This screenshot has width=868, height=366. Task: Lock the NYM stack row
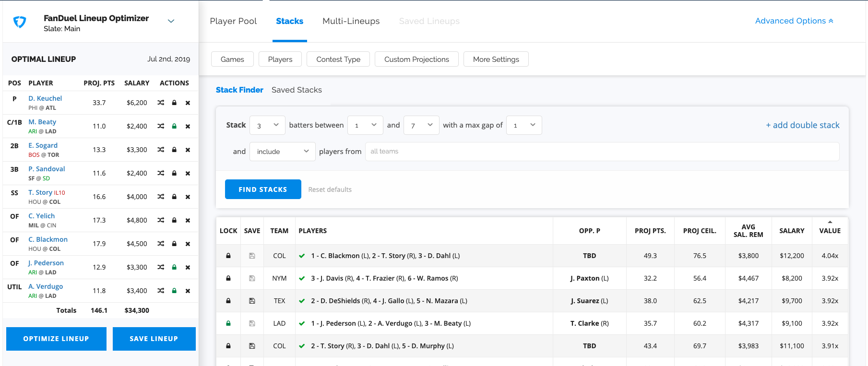tap(228, 278)
